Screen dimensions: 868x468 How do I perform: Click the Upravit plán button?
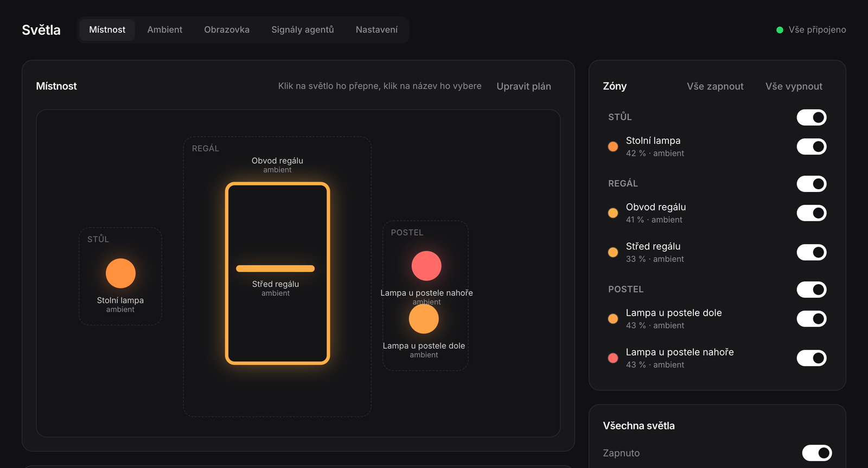click(x=524, y=86)
